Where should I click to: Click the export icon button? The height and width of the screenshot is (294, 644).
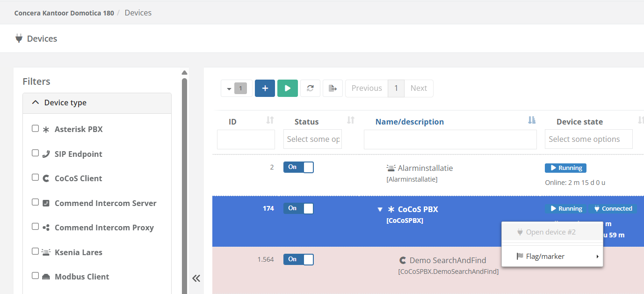point(333,88)
